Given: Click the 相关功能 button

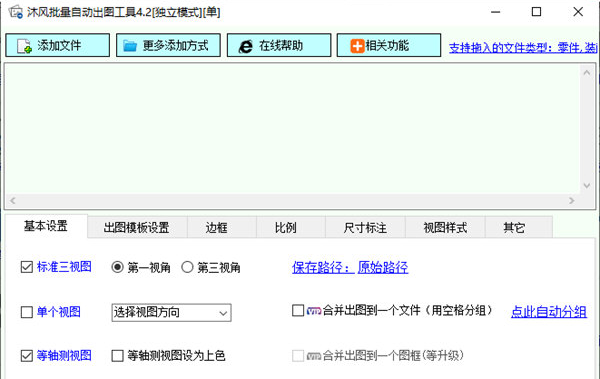Looking at the screenshot, I should tap(389, 45).
